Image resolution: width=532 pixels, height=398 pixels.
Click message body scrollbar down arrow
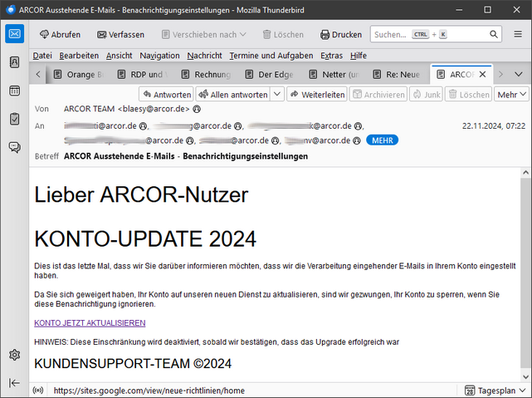point(525,377)
